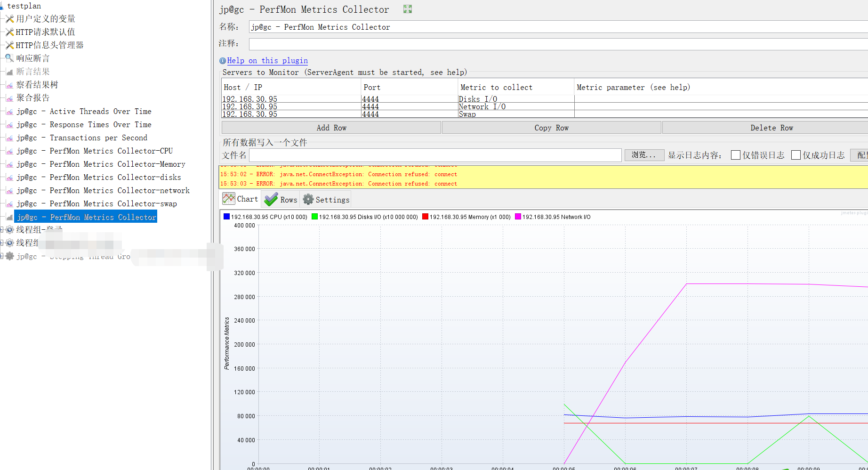Select the 察看结果树 tree item
The height and width of the screenshot is (470, 868).
(x=37, y=85)
